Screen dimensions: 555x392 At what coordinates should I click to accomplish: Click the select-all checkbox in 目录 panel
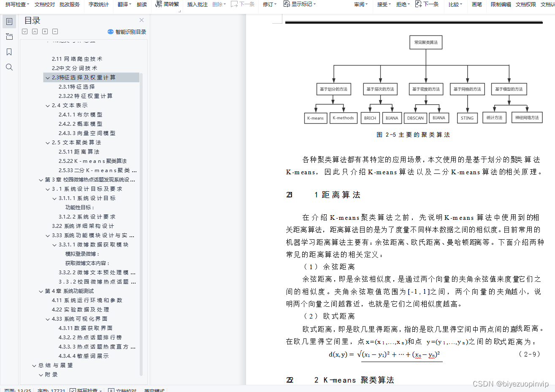(x=24, y=31)
